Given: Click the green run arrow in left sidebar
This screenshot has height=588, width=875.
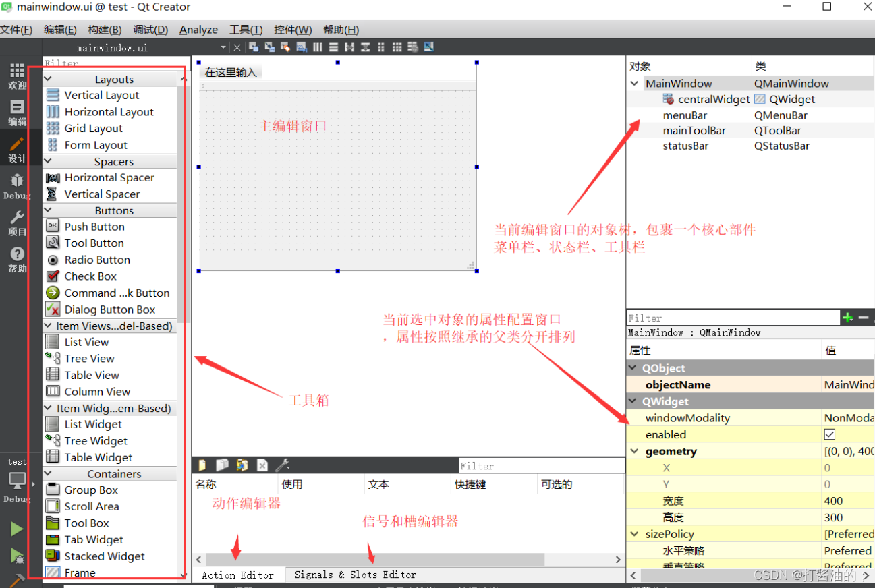Looking at the screenshot, I should coord(16,528).
